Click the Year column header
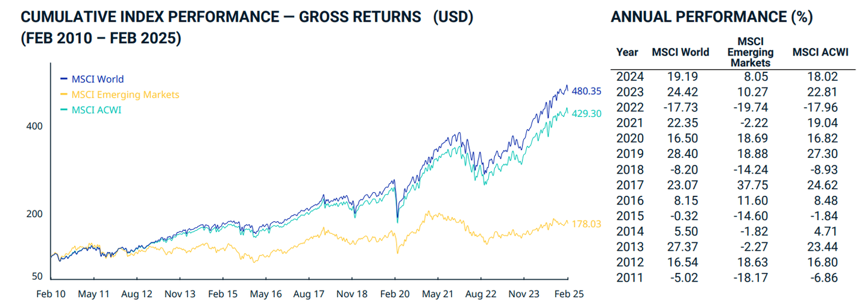This screenshot has height=305, width=868. [627, 52]
